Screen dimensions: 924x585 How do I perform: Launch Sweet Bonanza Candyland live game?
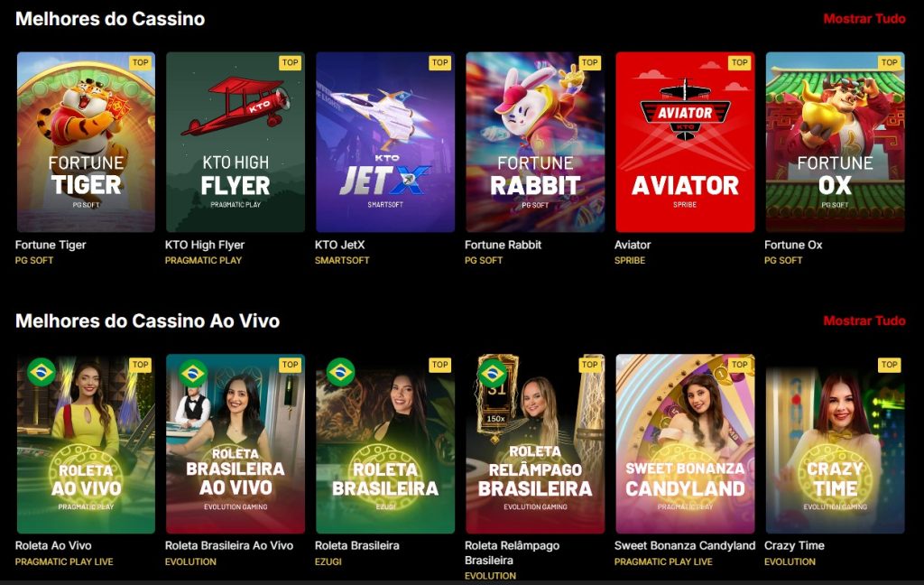coord(686,444)
